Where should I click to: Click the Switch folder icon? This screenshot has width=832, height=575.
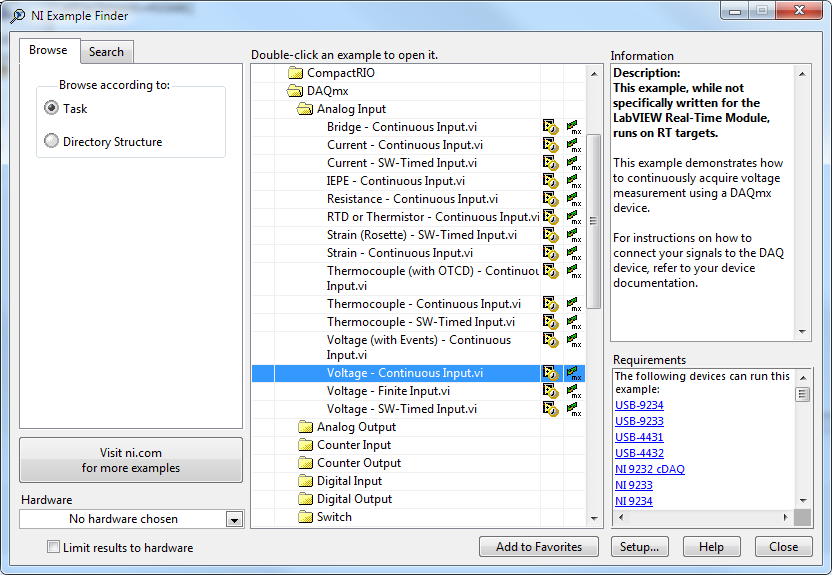(x=306, y=517)
